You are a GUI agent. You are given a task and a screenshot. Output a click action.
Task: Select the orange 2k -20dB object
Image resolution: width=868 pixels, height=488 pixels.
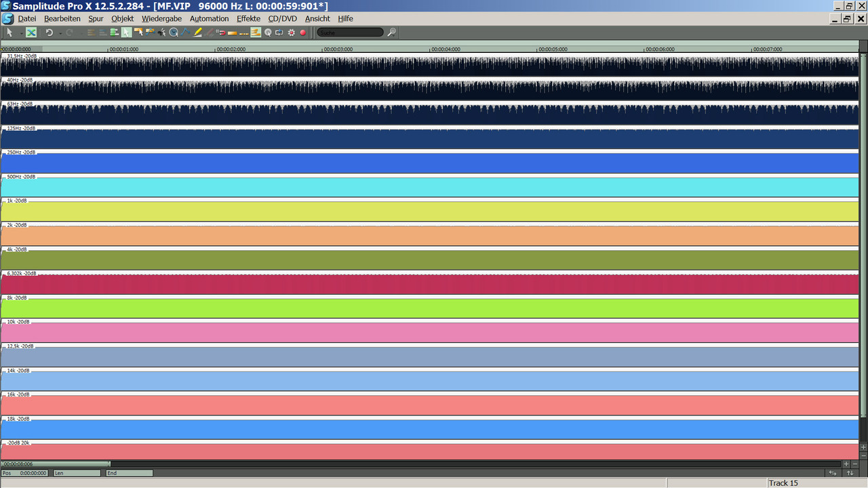pos(430,235)
